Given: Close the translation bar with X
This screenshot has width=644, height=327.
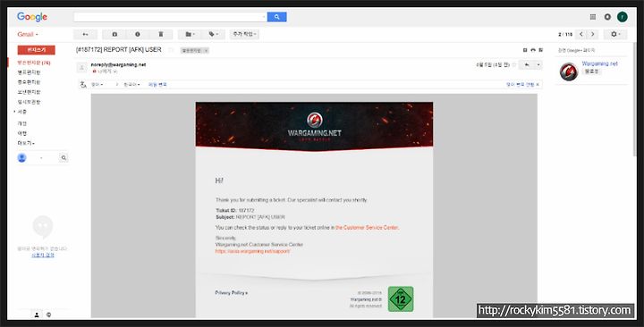Looking at the screenshot, I should click(538, 85).
